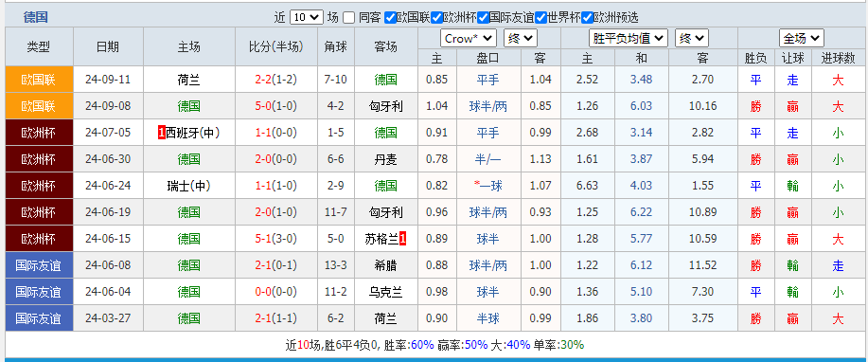The width and height of the screenshot is (868, 362).
Task: Click the red card badge beside 西班牙(中)
Action: (x=162, y=133)
